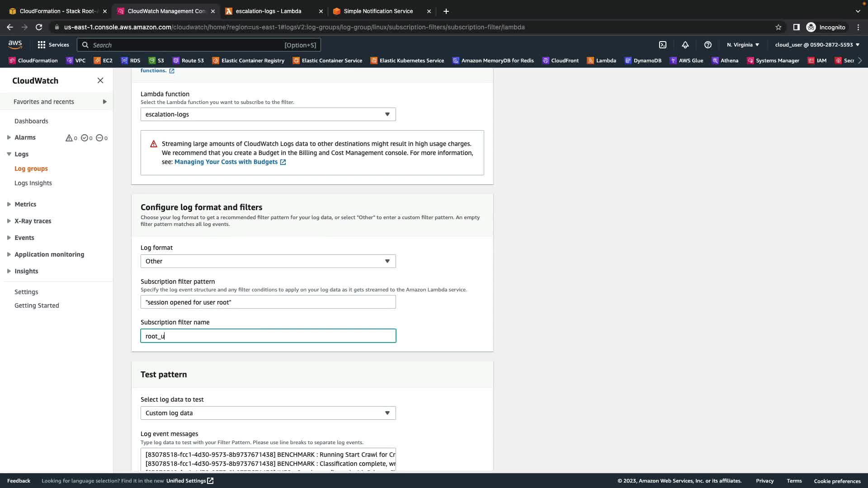Open Select log data to test dropdown
The height and width of the screenshot is (488, 868).
point(268,413)
